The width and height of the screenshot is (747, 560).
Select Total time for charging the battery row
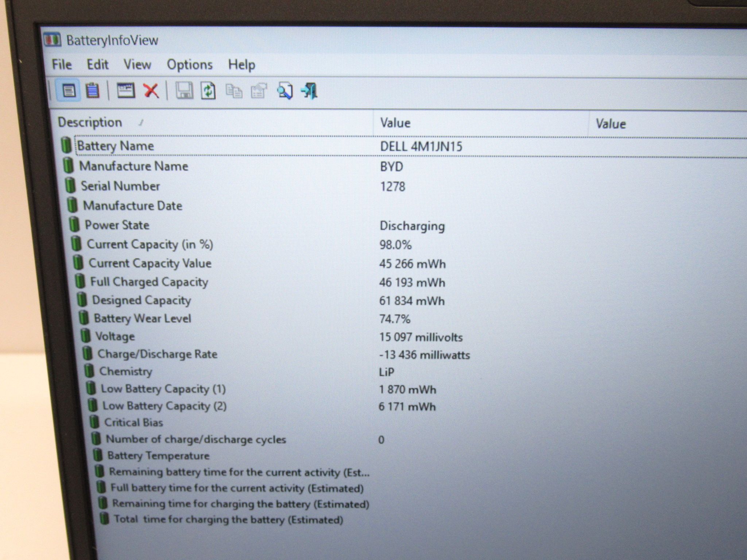[x=423, y=519]
